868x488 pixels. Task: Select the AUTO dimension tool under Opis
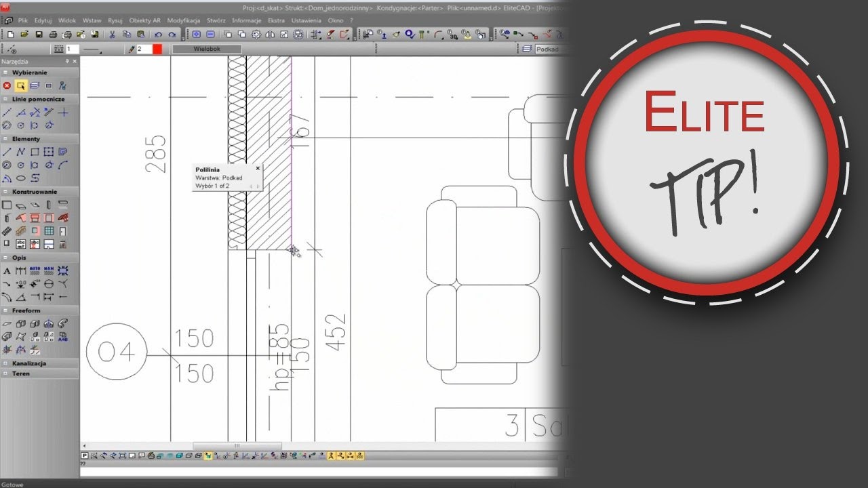point(35,270)
